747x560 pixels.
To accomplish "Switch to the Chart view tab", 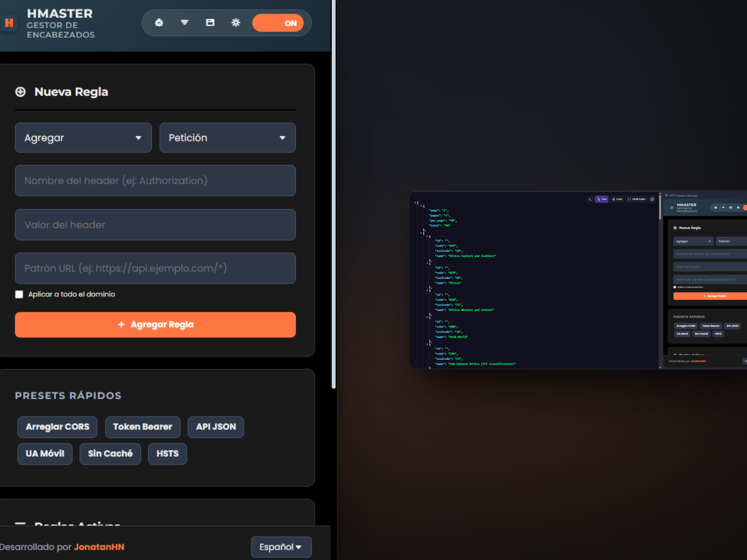I will 617,199.
